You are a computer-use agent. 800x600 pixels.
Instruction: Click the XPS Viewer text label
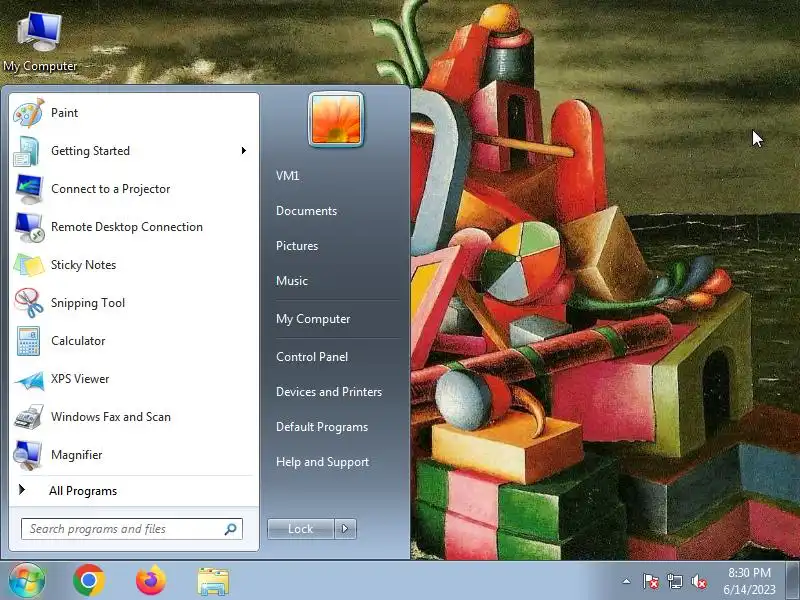coord(80,379)
